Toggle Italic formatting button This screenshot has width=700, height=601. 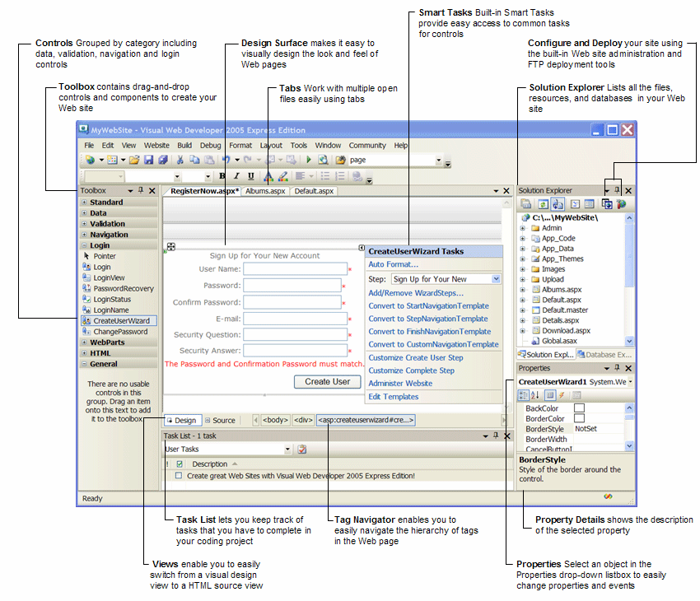[x=236, y=176]
